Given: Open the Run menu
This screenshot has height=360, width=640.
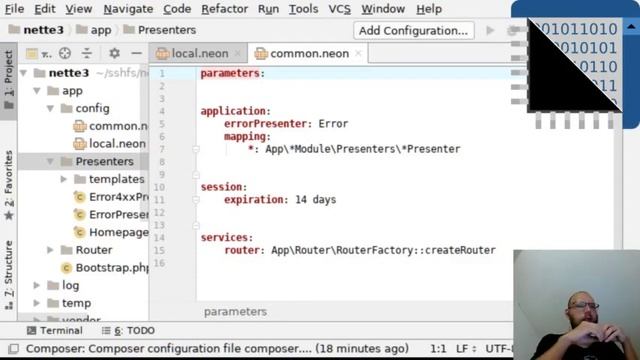Looking at the screenshot, I should tap(268, 9).
